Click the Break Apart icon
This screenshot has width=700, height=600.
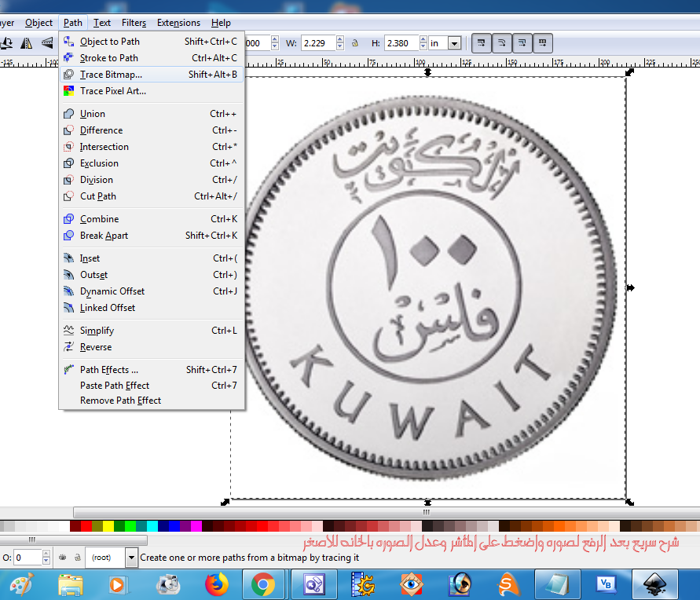coord(69,236)
